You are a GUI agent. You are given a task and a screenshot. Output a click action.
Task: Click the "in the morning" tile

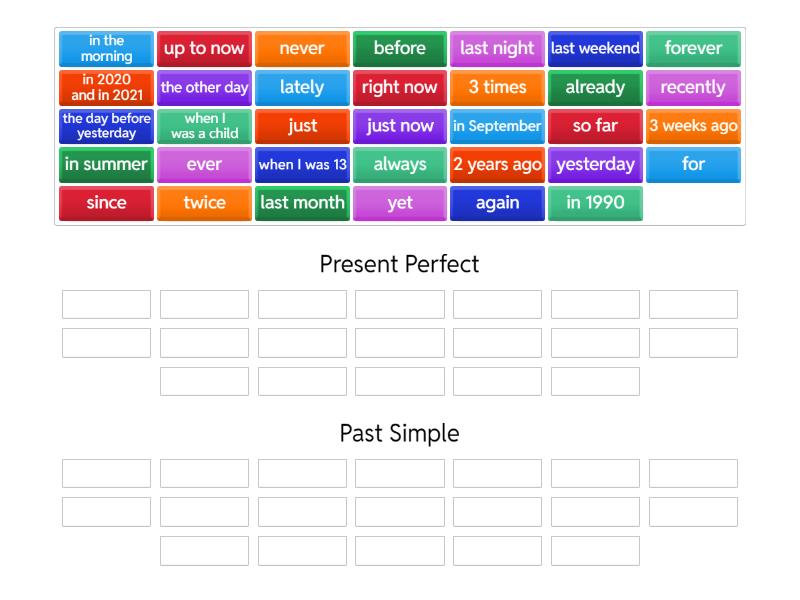click(x=106, y=48)
